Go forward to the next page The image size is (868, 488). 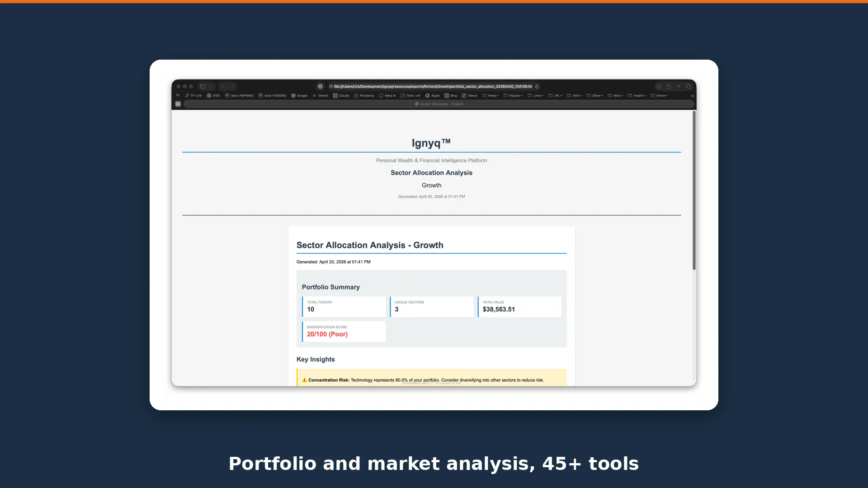pos(233,86)
